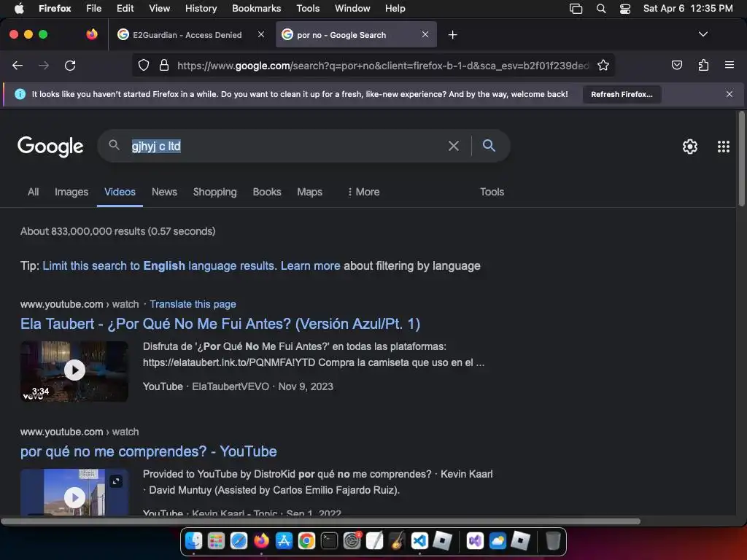The width and height of the screenshot is (747, 560).
Task: Open por qué no me comprendes result
Action: click(x=149, y=451)
